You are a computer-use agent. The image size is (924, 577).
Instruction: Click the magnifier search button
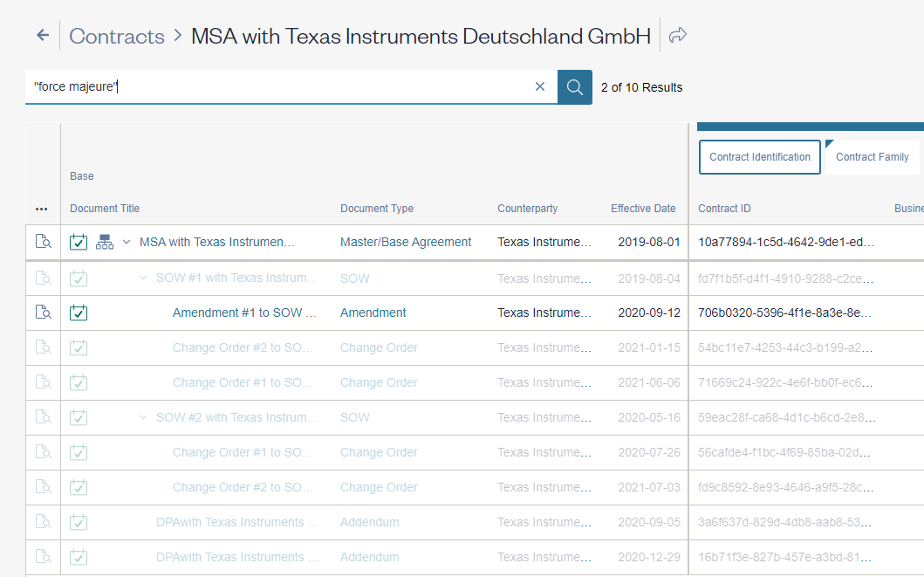click(574, 87)
